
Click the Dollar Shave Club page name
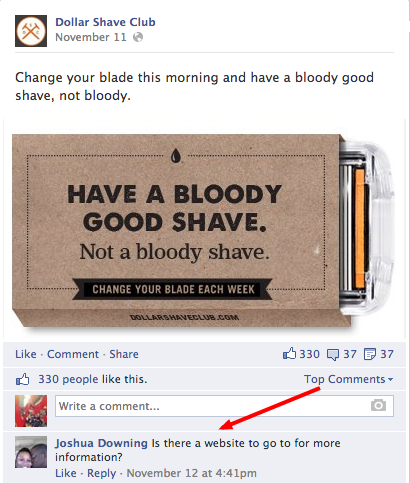pos(105,22)
